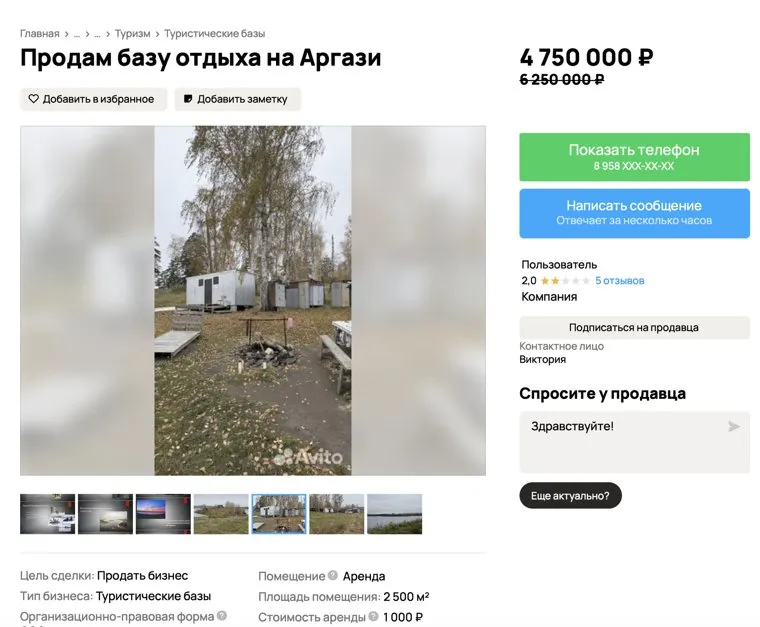Click Показать телефон button
760x627 pixels.
point(634,157)
